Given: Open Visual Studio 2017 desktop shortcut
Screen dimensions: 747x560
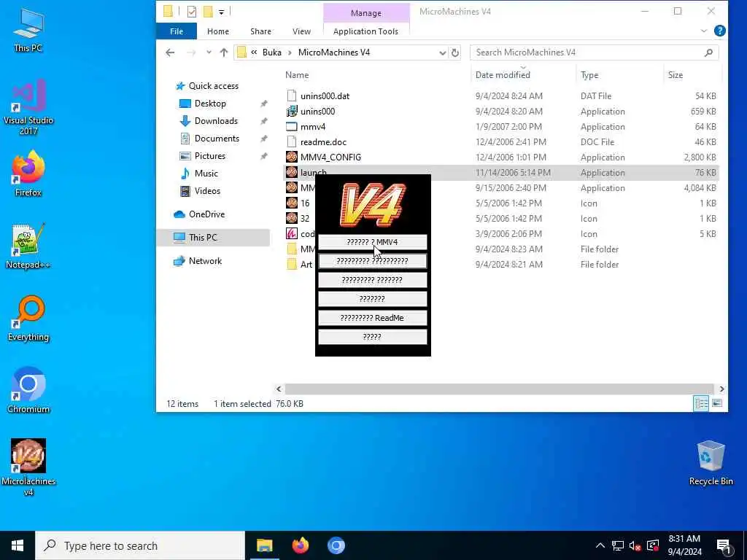Looking at the screenshot, I should tap(28, 107).
